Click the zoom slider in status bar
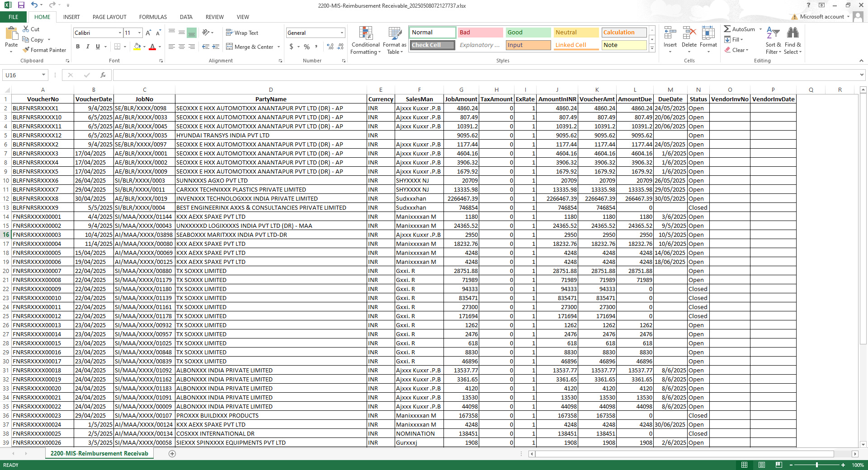The width and height of the screenshot is (868, 470). (x=816, y=465)
